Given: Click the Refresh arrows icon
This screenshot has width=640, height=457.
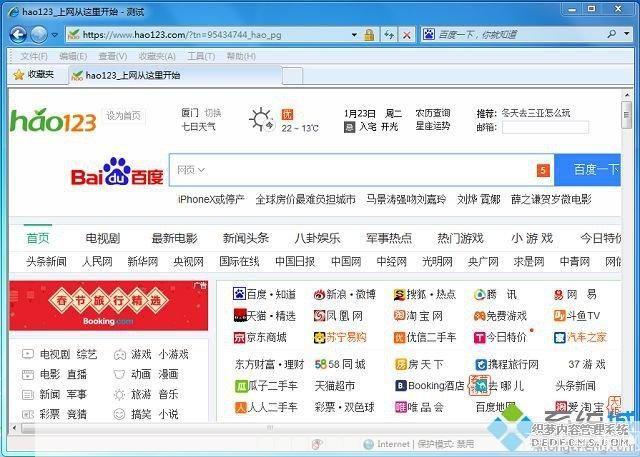Looking at the screenshot, I should tap(389, 35).
